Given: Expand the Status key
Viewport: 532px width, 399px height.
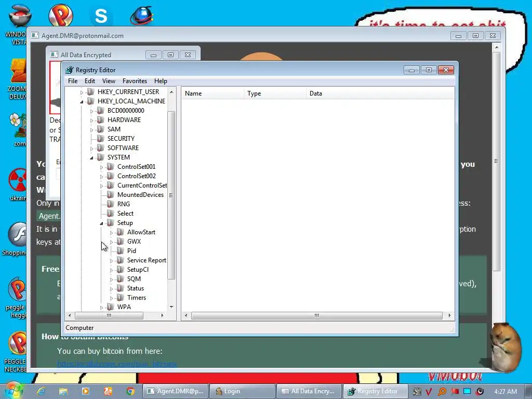Looking at the screenshot, I should click(111, 289).
